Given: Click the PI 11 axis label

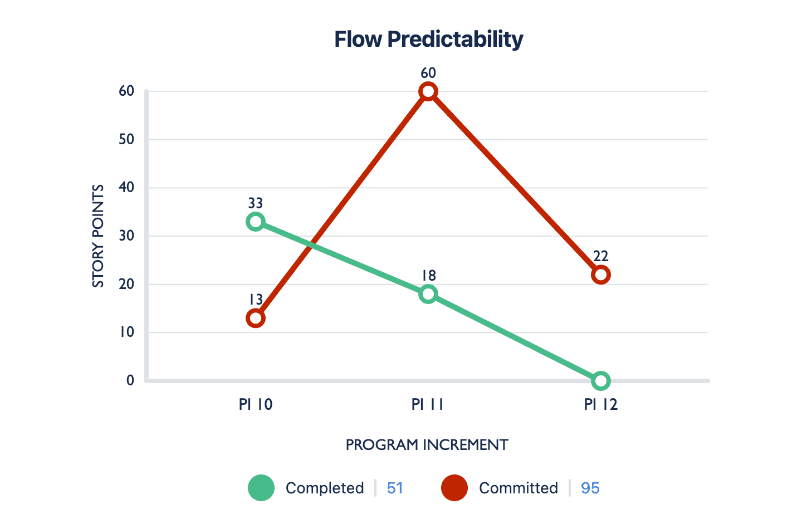Looking at the screenshot, I should point(428,404).
